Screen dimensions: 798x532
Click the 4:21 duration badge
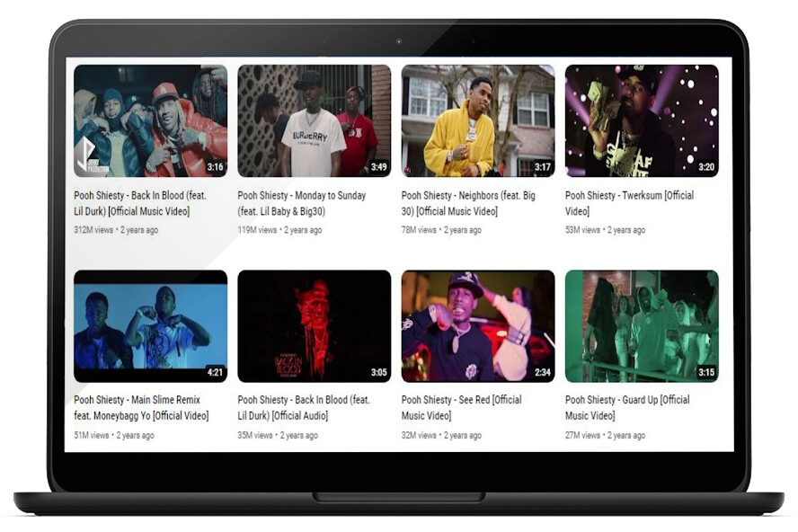(x=215, y=372)
